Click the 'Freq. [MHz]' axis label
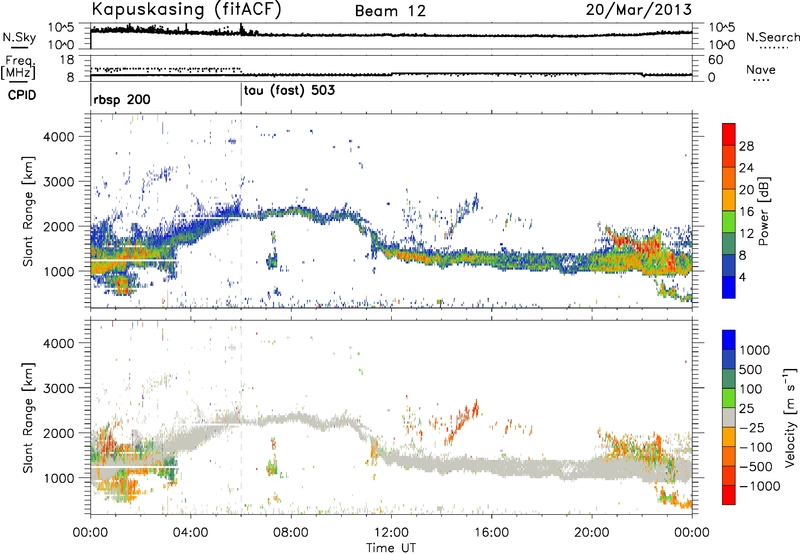The image size is (800, 554). point(18,68)
